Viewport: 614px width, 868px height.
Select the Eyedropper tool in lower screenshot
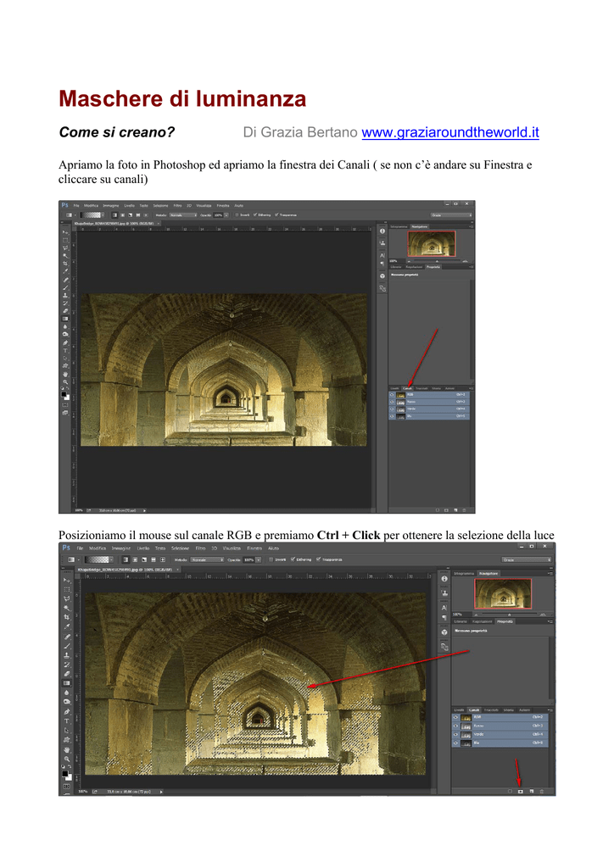67,626
